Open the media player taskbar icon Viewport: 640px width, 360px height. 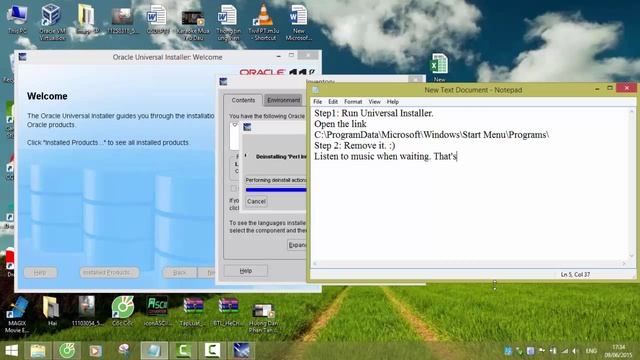point(96,351)
